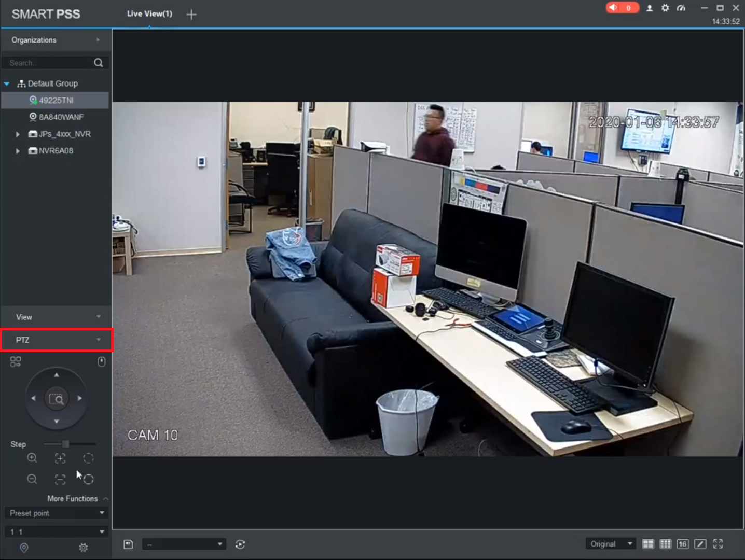Click the save view icon

pyautogui.click(x=129, y=544)
